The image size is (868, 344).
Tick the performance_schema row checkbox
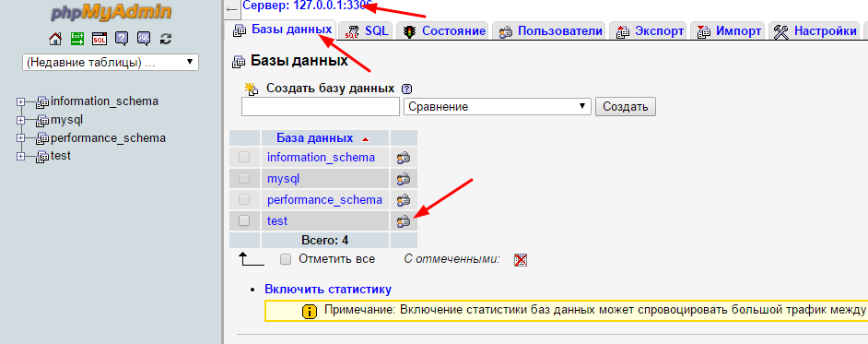(x=244, y=199)
